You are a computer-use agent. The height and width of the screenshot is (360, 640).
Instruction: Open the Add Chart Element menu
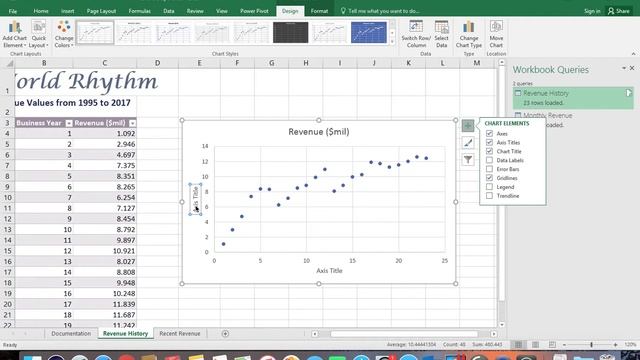(15, 34)
